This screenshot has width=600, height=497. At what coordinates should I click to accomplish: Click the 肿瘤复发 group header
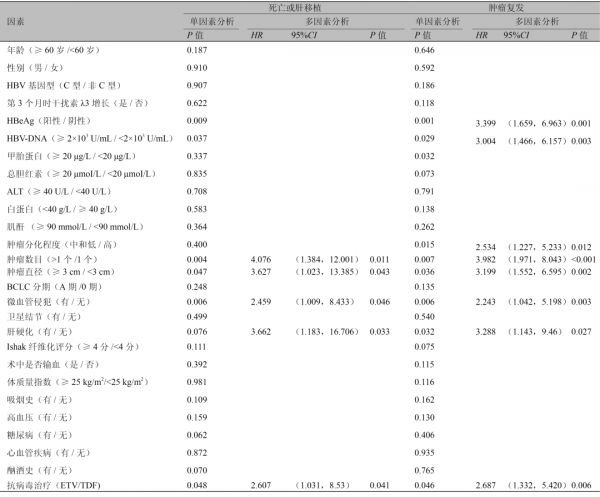tap(505, 7)
